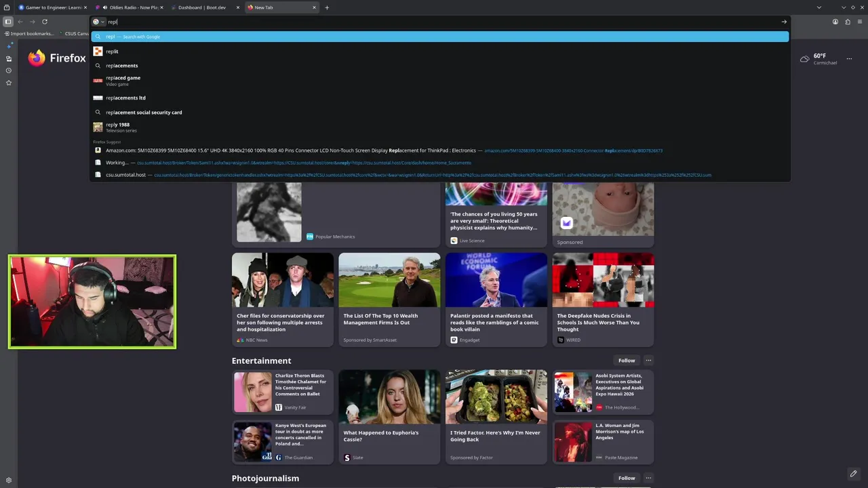Open Deepfake Nudes Crisis WIRED article

[x=603, y=300]
